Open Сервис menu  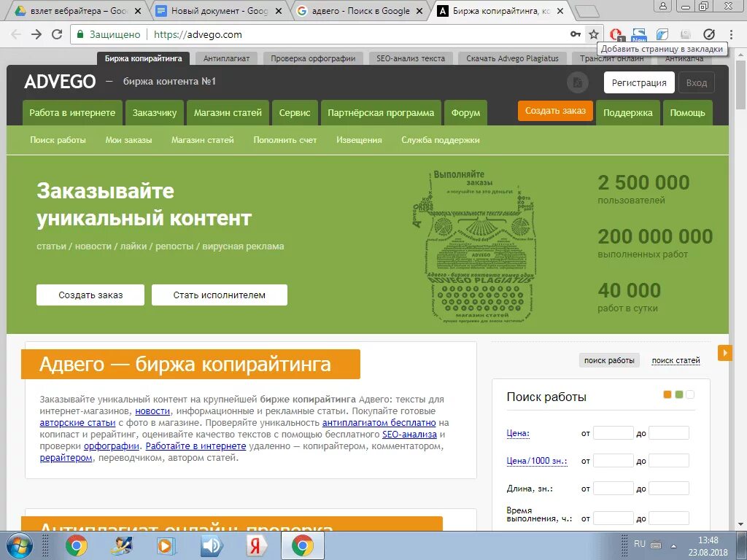click(295, 113)
